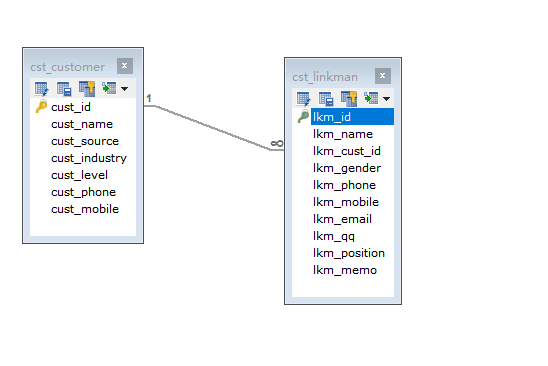
Task: Click the yellow primary key icon beside cust_id
Action: pos(41,106)
